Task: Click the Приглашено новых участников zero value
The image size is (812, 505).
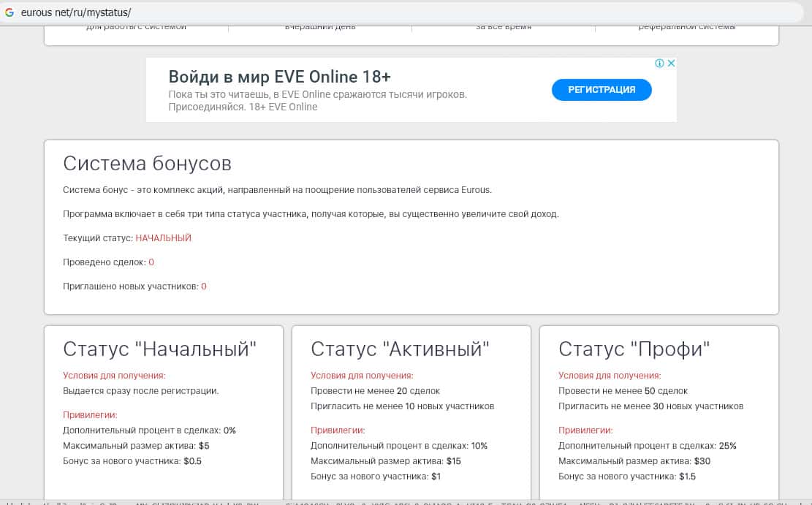Action: tap(204, 286)
